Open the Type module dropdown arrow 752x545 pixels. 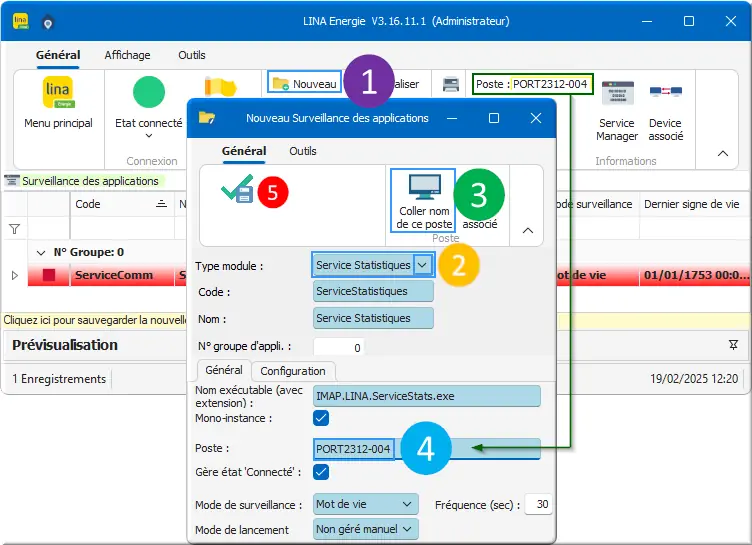(x=422, y=265)
